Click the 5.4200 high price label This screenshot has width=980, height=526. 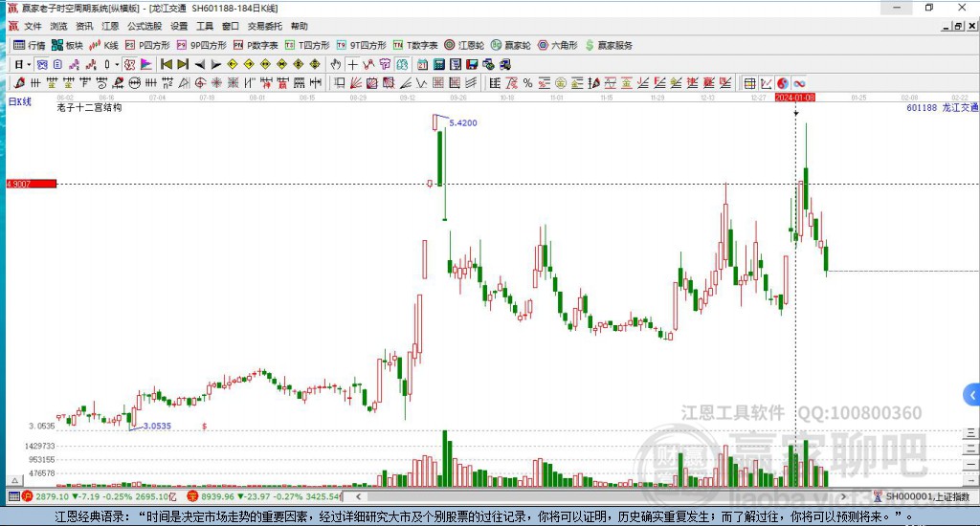(x=463, y=123)
